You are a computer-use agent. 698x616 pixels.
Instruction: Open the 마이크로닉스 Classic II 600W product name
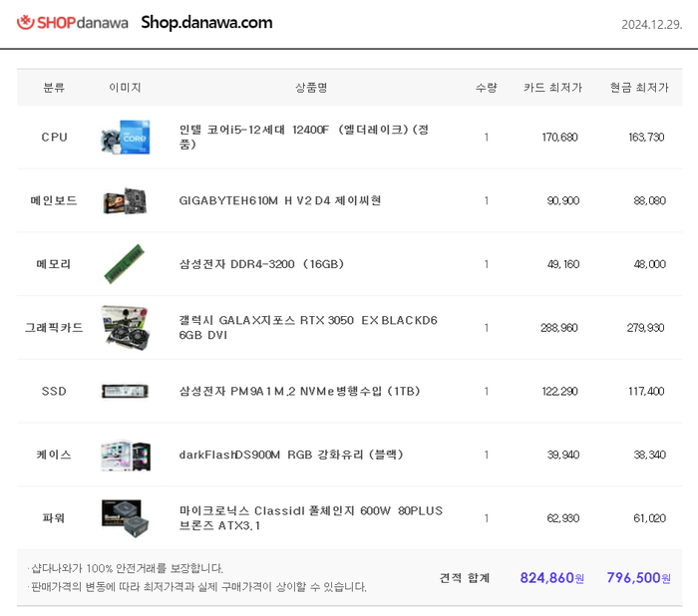[x=311, y=518]
